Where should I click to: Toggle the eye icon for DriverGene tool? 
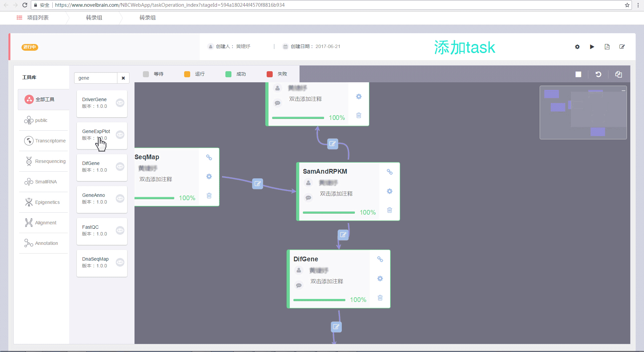click(120, 103)
